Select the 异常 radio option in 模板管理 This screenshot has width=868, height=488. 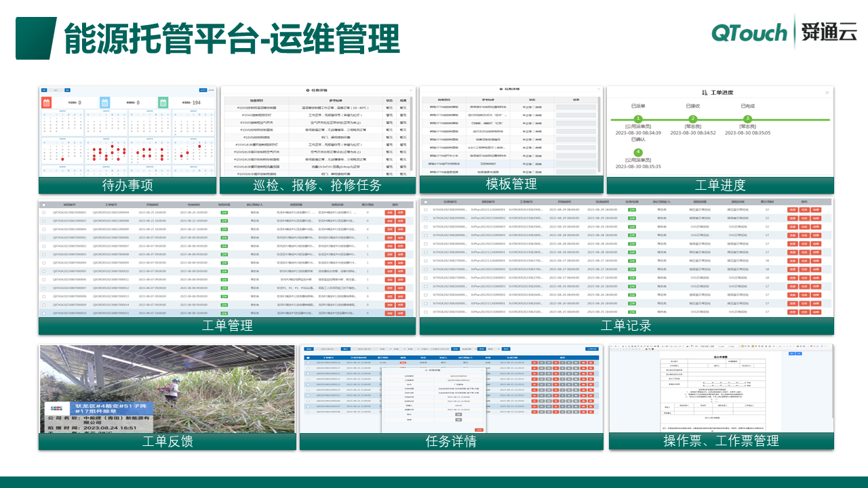pyautogui.click(x=535, y=107)
